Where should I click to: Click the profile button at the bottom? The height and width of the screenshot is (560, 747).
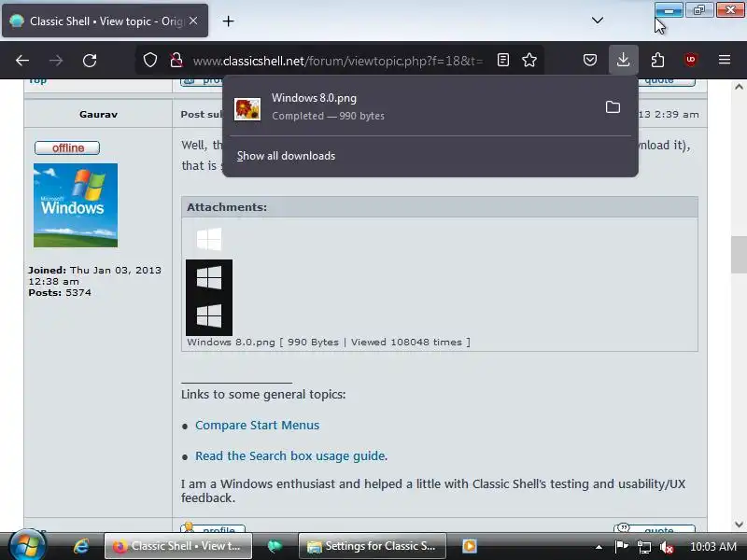tap(213, 528)
